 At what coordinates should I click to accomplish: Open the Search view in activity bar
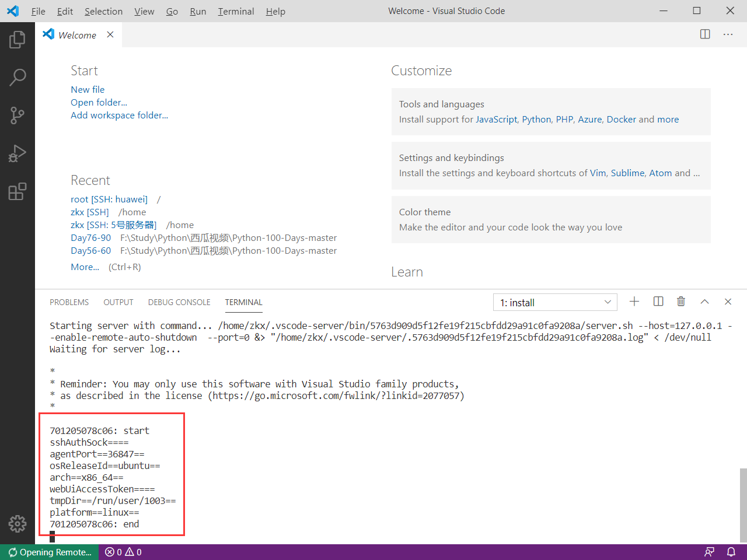tap(18, 77)
